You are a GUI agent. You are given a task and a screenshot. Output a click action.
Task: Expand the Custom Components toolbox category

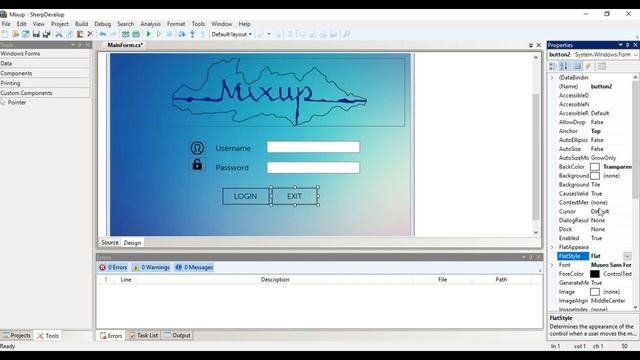tap(45, 93)
